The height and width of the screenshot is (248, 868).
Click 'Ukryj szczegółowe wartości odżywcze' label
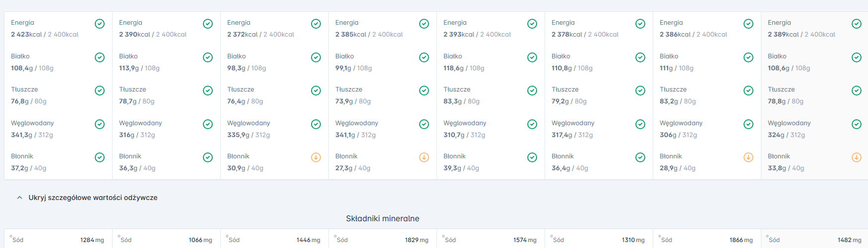(x=93, y=198)
